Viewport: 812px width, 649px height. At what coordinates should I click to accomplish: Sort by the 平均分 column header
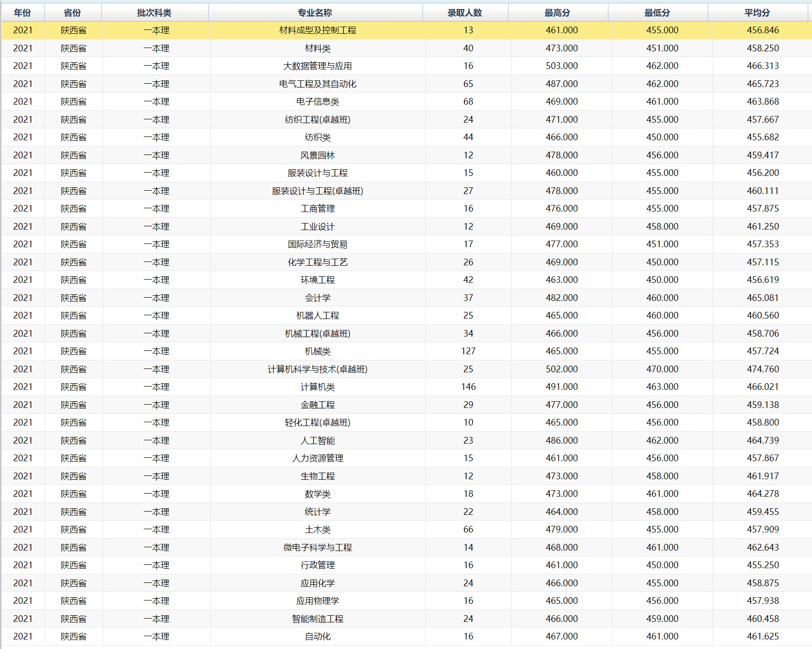[757, 13]
